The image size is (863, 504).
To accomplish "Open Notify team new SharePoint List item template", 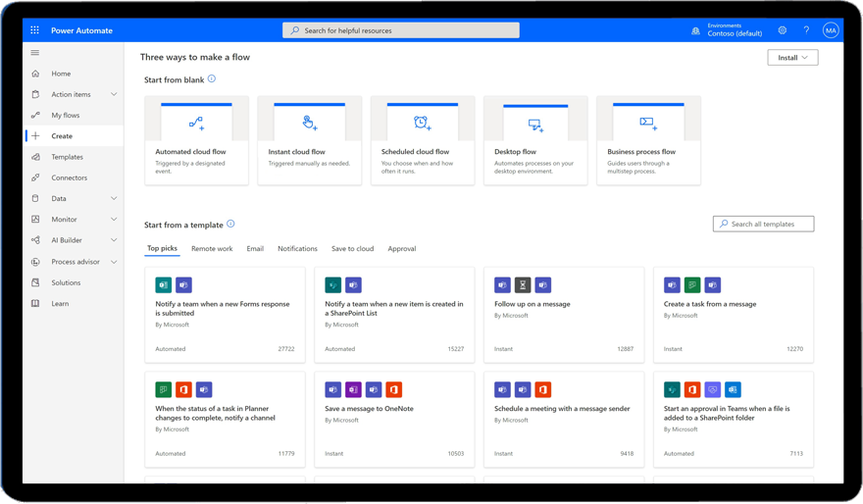I will pyautogui.click(x=394, y=315).
